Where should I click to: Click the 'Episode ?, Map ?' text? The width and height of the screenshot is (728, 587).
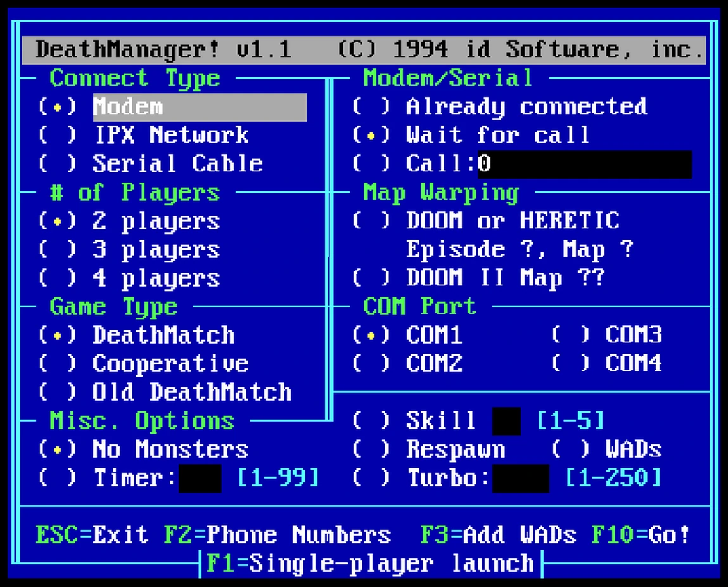tap(520, 249)
